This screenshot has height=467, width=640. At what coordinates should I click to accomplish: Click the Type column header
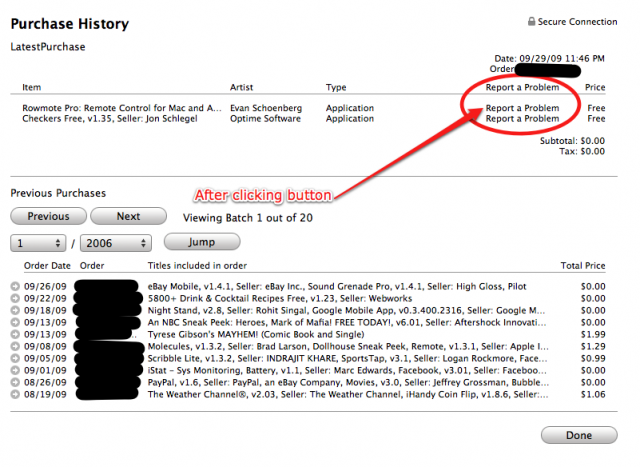(336, 87)
